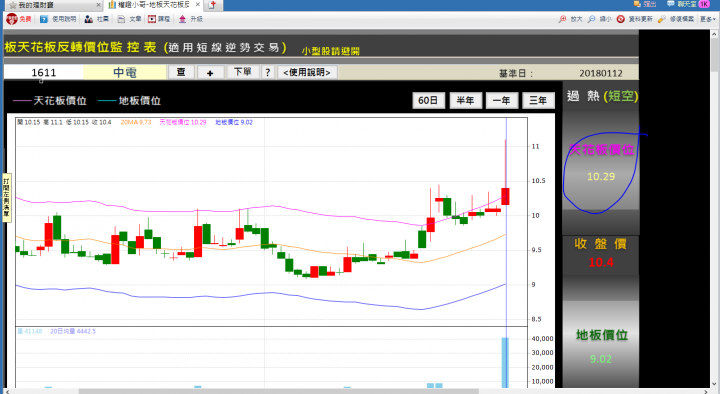The width and height of the screenshot is (720, 394).
Task: Click the ceiling price value 10.29
Action: pos(601,177)
